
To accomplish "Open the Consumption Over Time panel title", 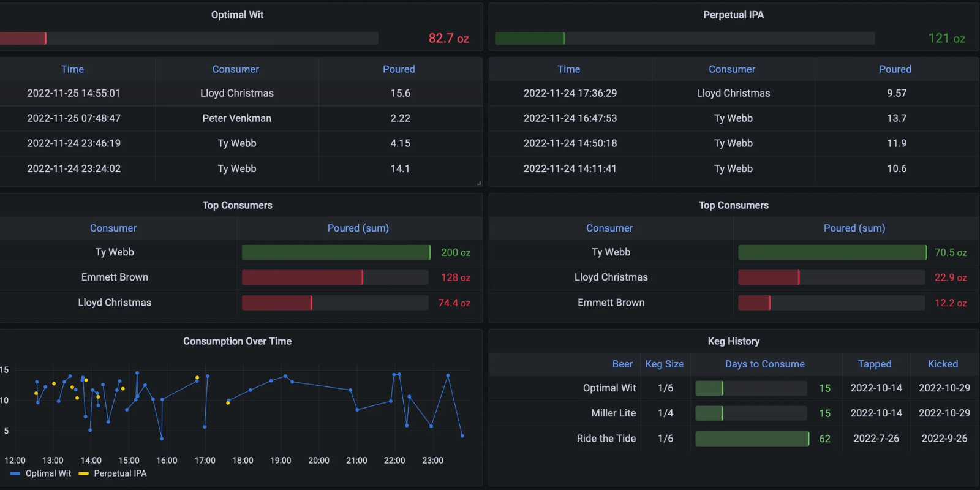I will click(x=237, y=341).
